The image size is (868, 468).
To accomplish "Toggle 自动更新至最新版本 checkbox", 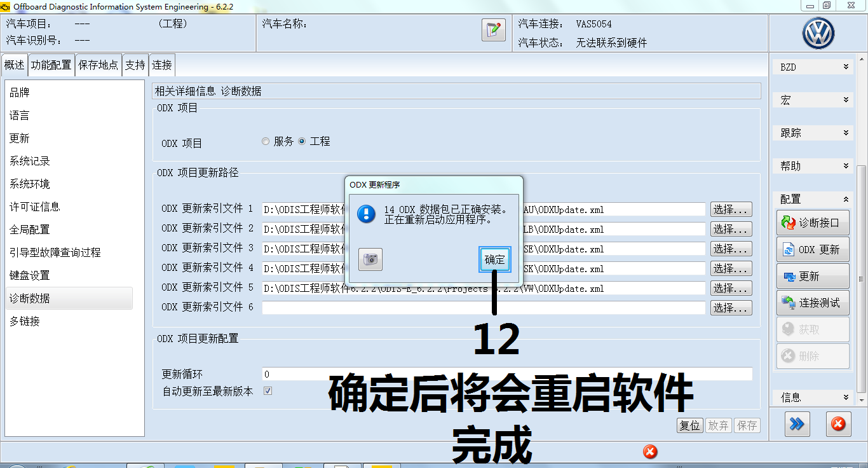I will pos(268,391).
